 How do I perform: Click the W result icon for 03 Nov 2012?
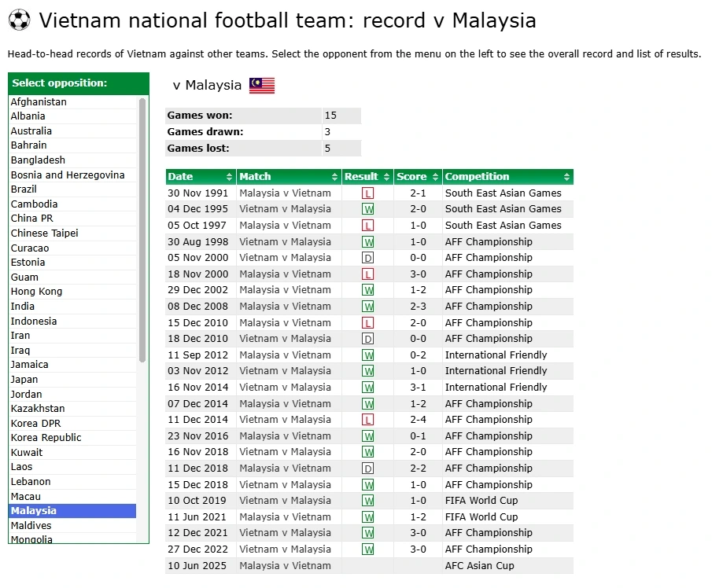[368, 371]
